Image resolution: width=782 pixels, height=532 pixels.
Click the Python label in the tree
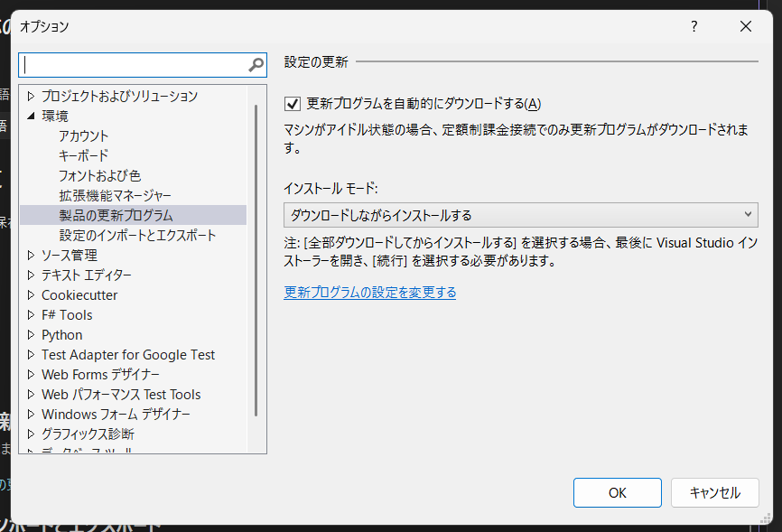[x=61, y=335]
